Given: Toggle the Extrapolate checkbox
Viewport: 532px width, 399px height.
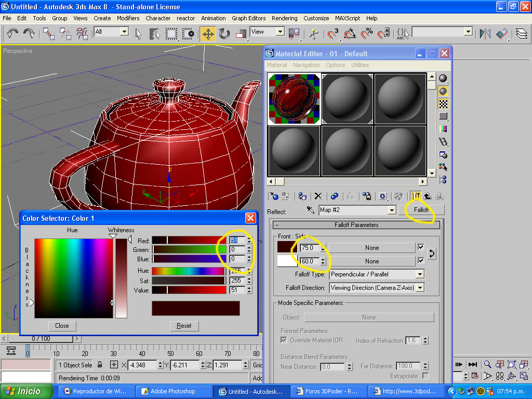Looking at the screenshot, I should (425, 376).
